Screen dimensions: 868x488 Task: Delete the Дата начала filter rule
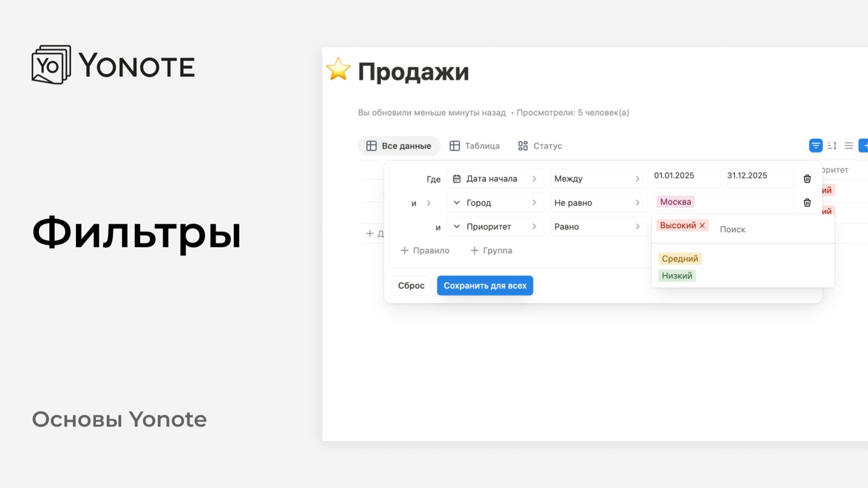tap(807, 179)
